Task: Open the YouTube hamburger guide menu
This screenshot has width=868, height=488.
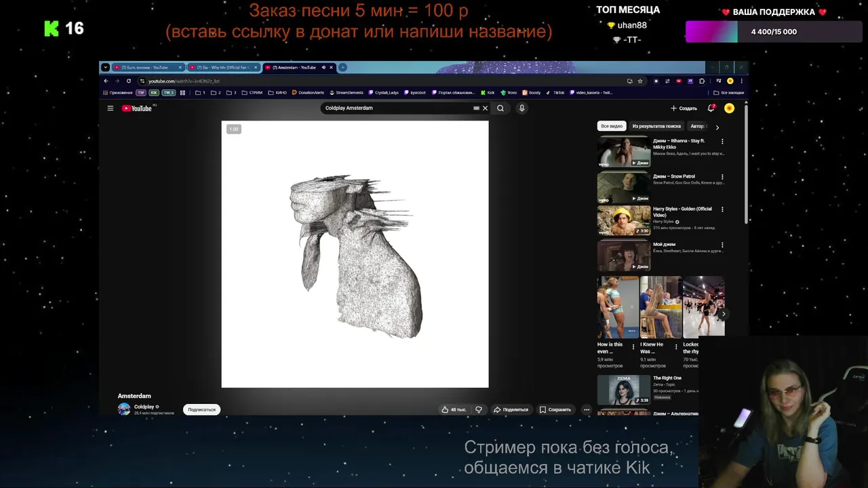Action: point(110,108)
